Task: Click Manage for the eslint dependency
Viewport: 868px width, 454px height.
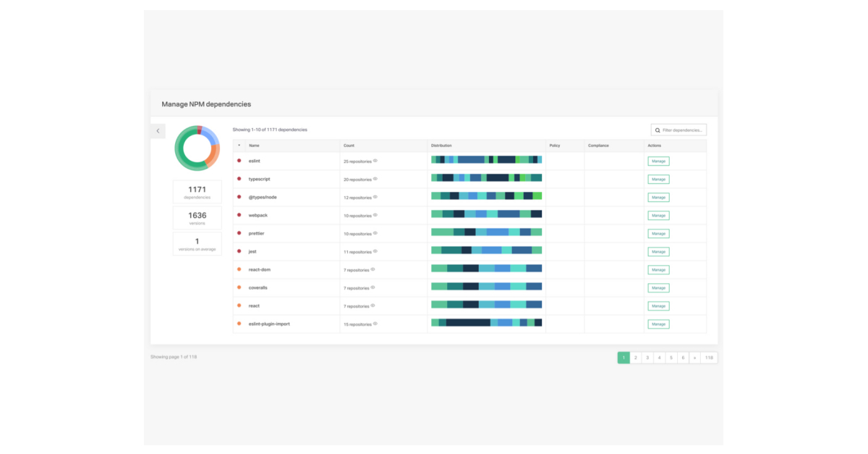Action: coord(658,161)
